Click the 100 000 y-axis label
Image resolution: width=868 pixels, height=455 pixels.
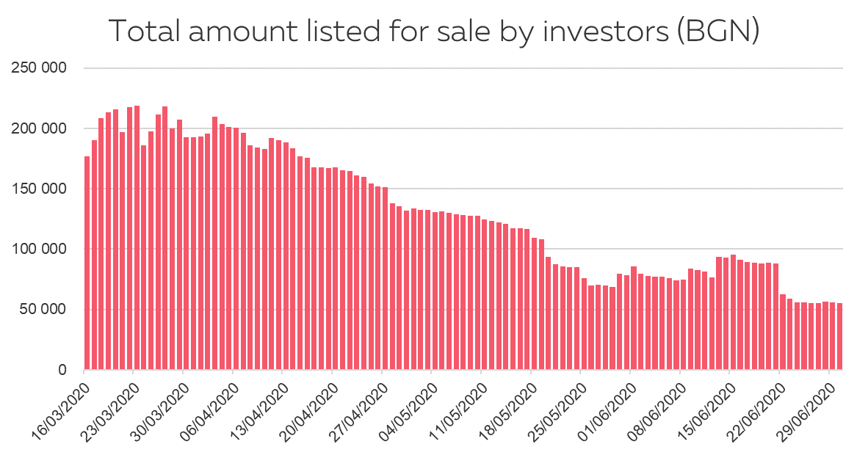pyautogui.click(x=40, y=249)
